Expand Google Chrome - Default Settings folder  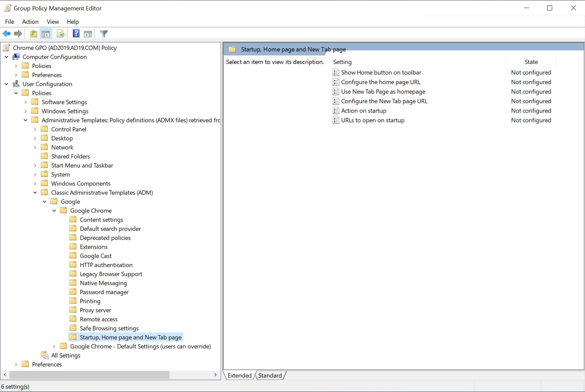tap(54, 346)
